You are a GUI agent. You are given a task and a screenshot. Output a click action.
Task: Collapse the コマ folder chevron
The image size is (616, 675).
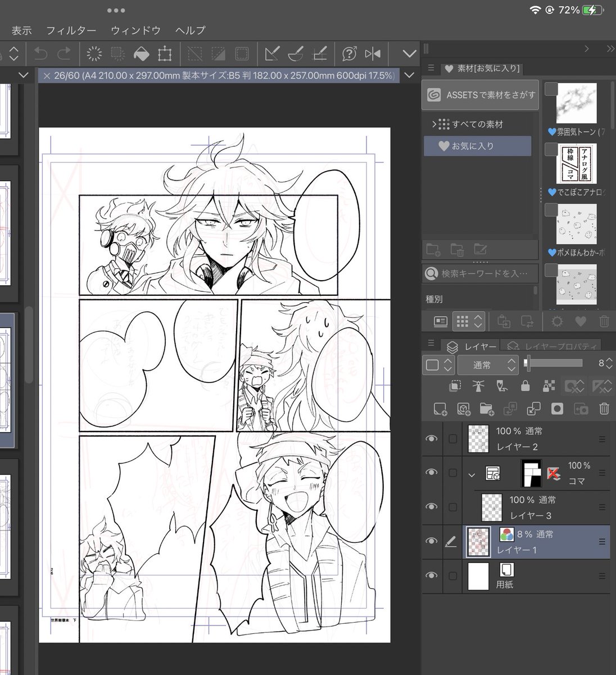472,474
